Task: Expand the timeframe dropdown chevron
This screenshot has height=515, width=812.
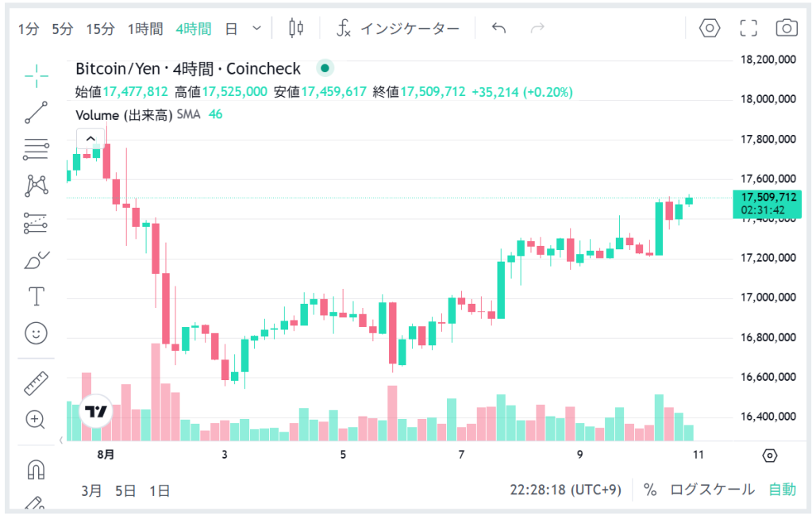Action: click(256, 29)
